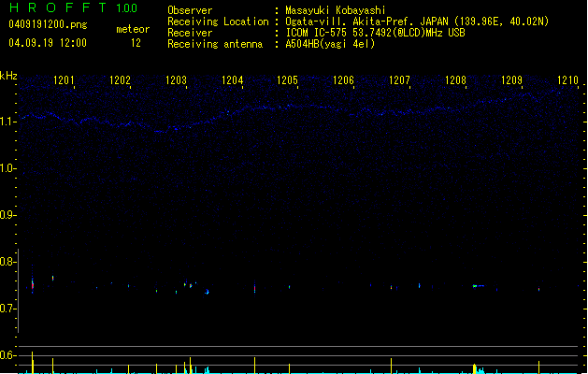
Task: Click the 1210 time axis marker
Action: click(x=567, y=79)
